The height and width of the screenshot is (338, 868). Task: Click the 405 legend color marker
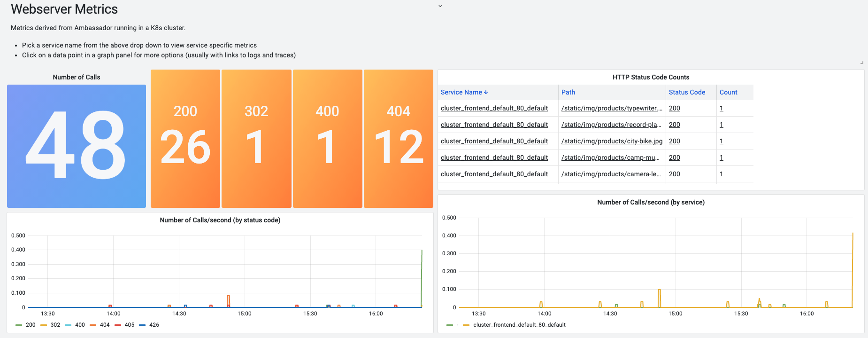pos(118,325)
